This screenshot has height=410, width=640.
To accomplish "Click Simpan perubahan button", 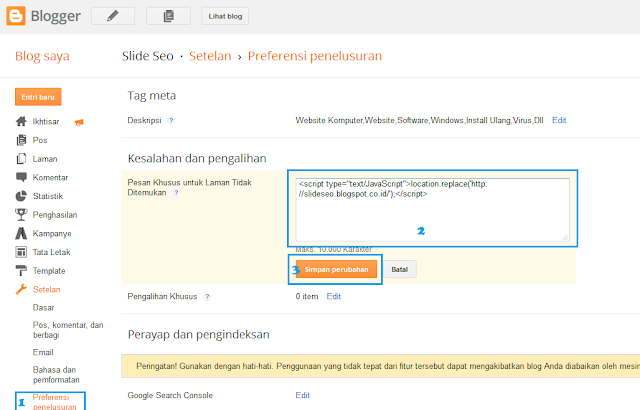I will pyautogui.click(x=336, y=269).
